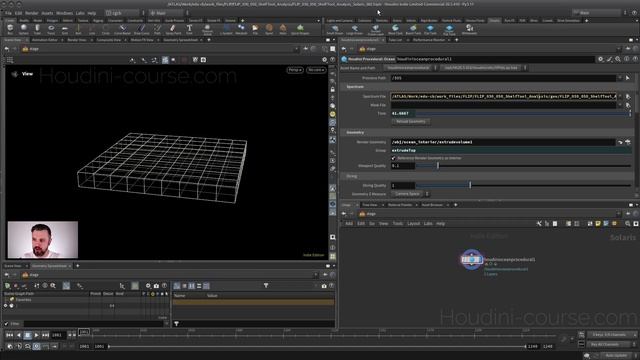Switch to the Geometry Spreadsheet tab

180,40
